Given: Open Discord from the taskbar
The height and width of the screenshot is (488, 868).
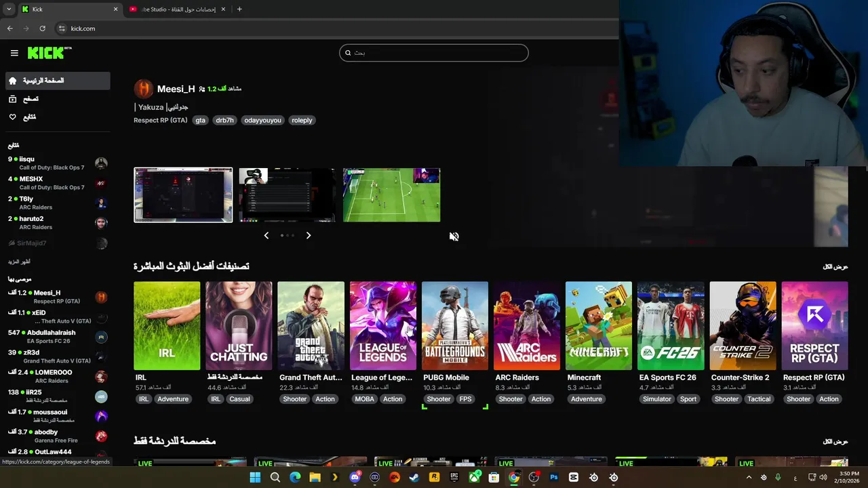Looking at the screenshot, I should 355,477.
